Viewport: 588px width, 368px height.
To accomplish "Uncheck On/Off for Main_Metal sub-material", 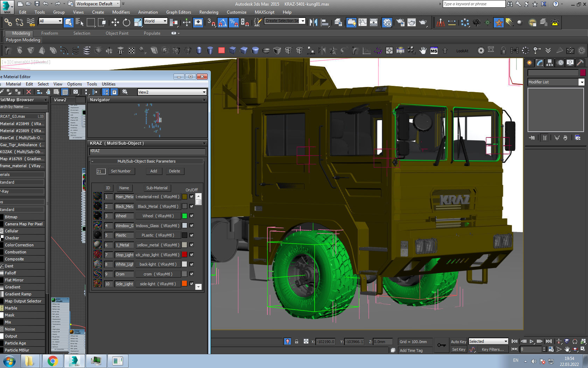I will tap(191, 197).
